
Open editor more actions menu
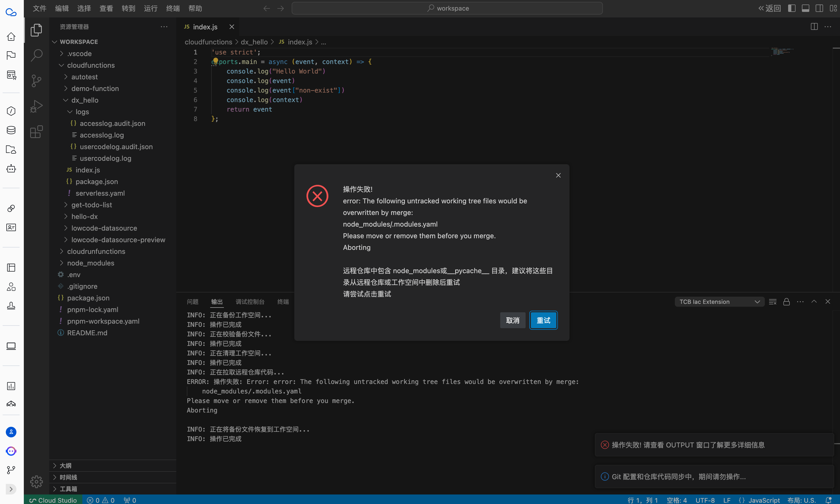point(828,26)
